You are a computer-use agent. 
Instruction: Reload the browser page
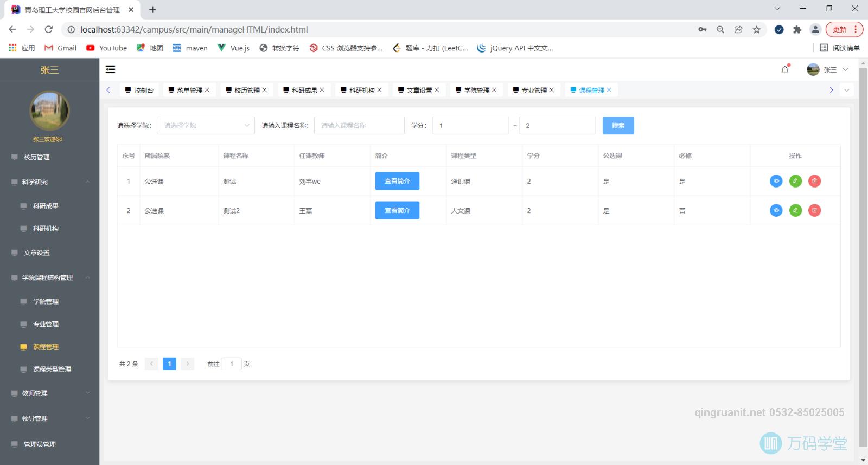pyautogui.click(x=49, y=30)
